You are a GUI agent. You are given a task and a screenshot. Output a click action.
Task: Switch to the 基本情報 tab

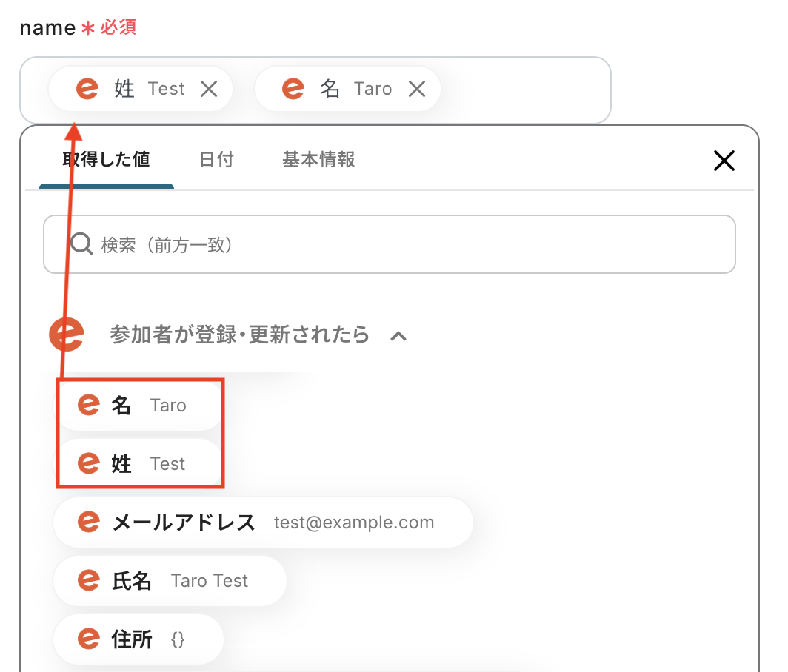[x=318, y=159]
